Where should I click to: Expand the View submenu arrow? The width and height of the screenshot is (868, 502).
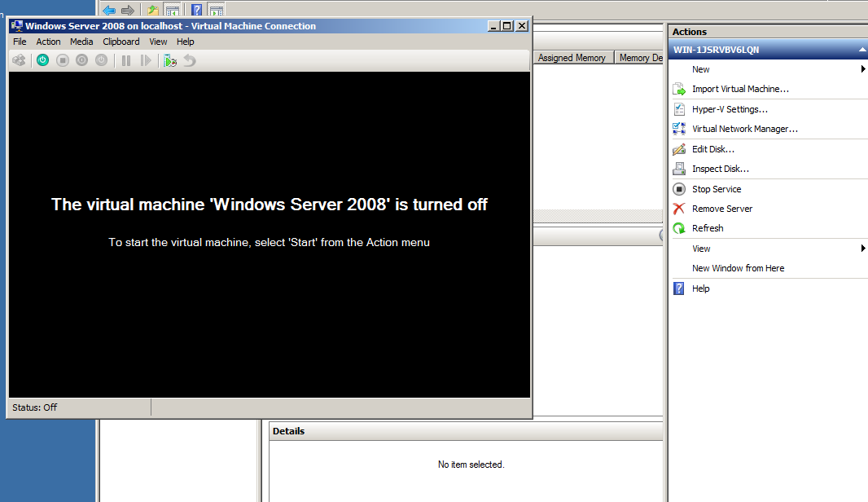coord(863,248)
